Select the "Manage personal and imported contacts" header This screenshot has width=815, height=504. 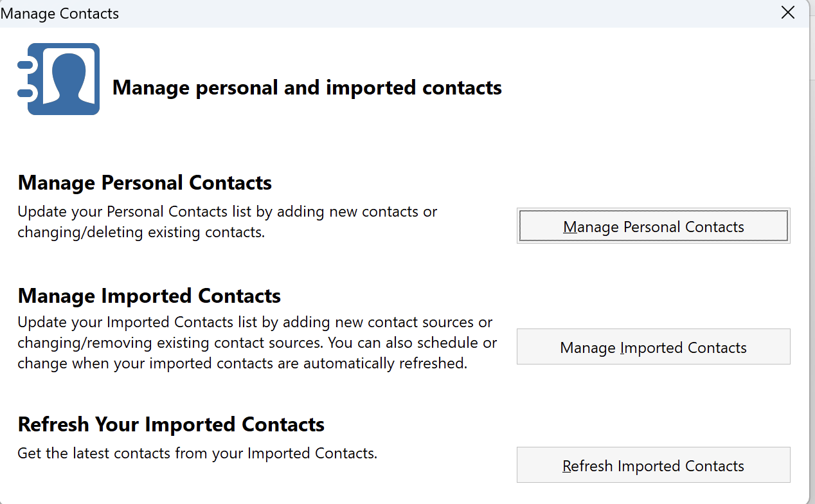pos(307,87)
